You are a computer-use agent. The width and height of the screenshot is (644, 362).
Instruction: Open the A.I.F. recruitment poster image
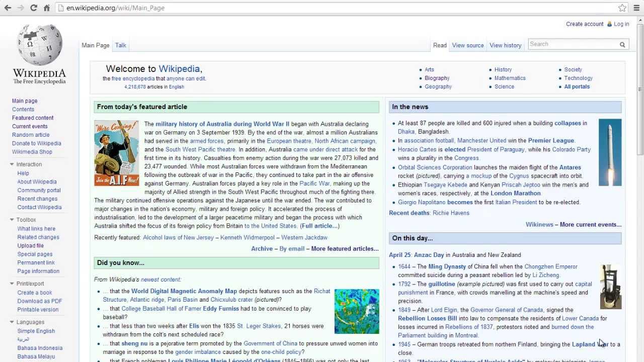117,153
